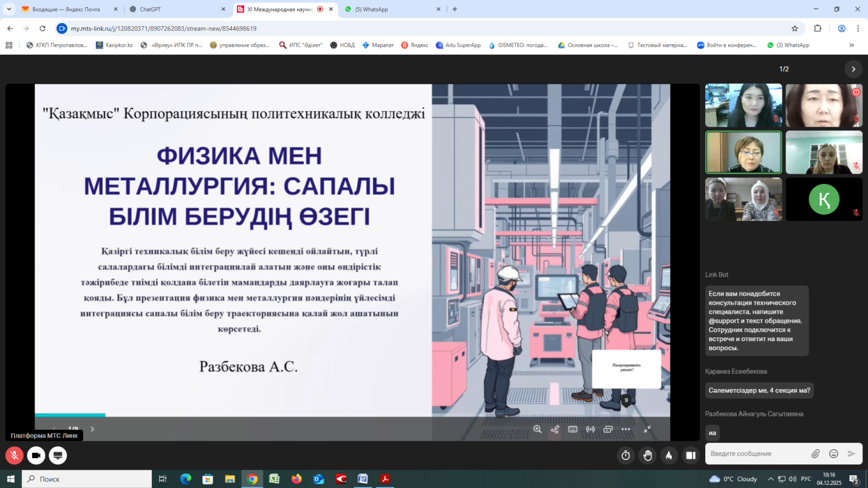This screenshot has height=488, width=868.
Task: Advance to the next slide
Action: pyautogui.click(x=92, y=429)
